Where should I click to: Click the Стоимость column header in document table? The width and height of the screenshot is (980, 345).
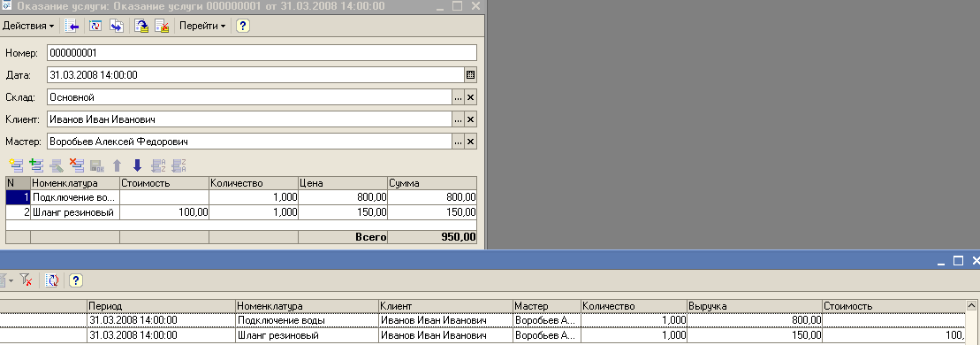tap(164, 183)
